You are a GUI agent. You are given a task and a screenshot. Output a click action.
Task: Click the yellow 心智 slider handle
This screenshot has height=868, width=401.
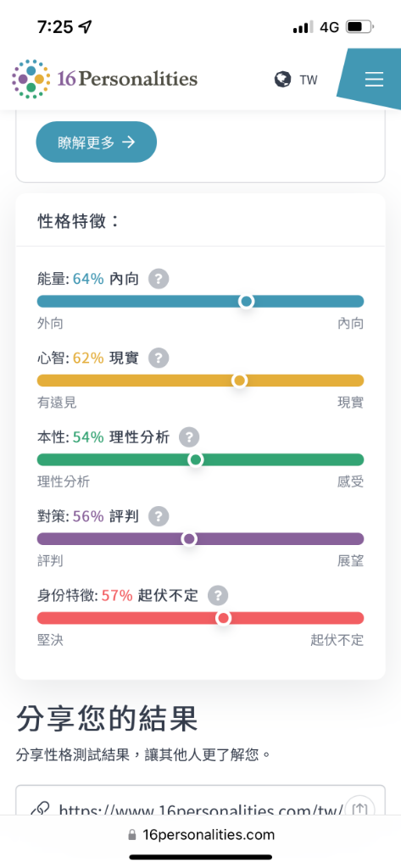(x=240, y=381)
